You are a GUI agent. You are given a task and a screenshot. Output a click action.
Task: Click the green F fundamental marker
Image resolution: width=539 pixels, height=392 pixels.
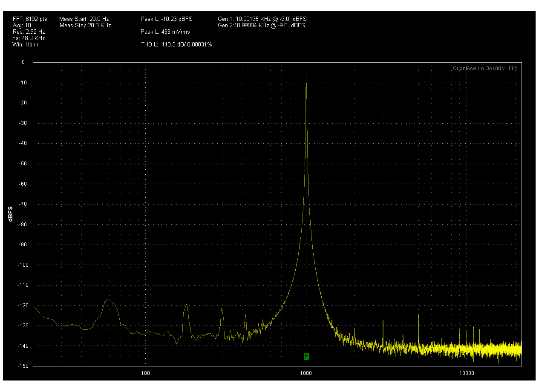click(x=307, y=356)
